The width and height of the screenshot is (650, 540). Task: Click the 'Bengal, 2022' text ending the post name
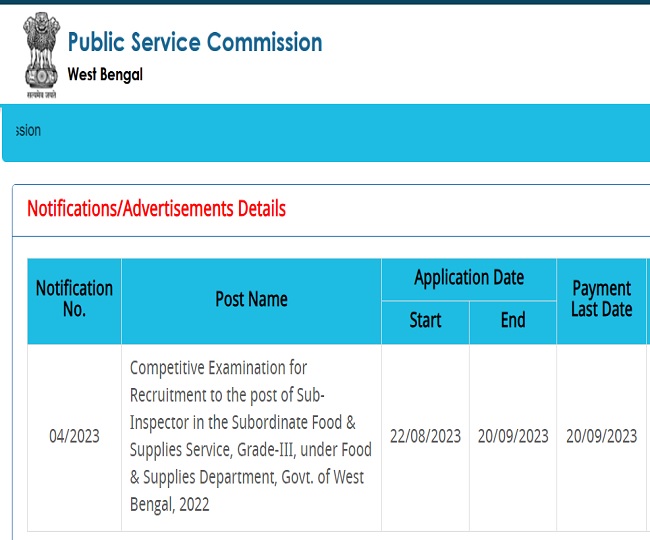pos(170,504)
